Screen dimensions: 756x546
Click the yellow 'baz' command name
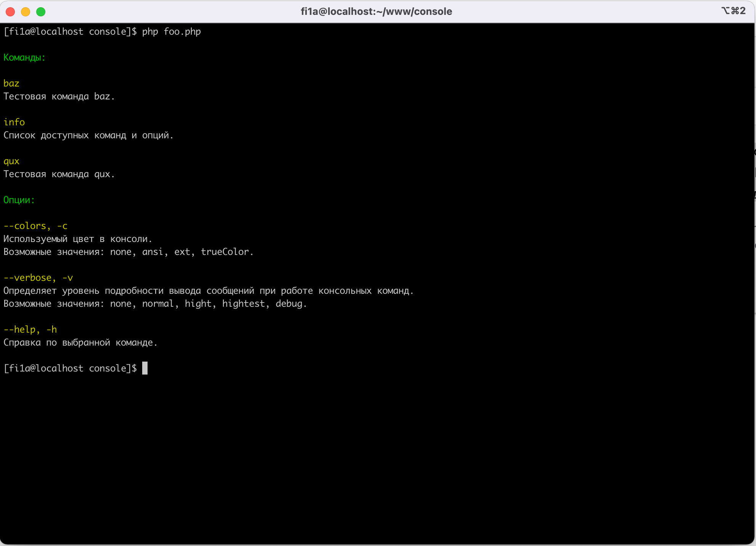(x=11, y=83)
